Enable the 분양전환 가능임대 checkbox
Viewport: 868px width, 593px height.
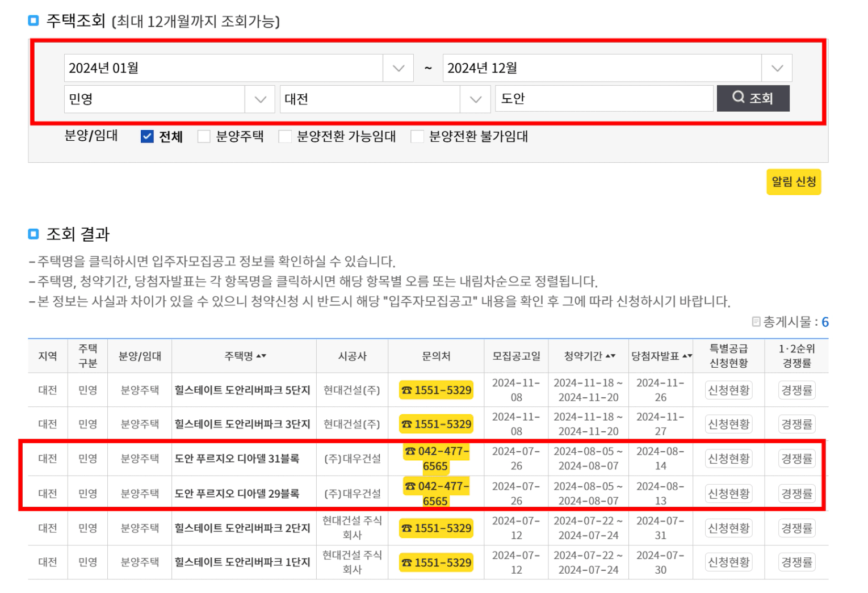coord(285,137)
